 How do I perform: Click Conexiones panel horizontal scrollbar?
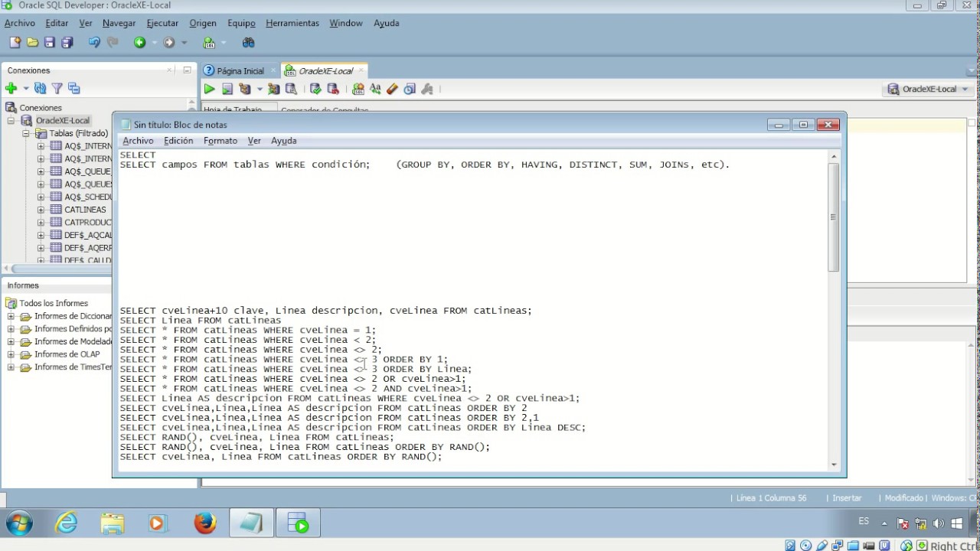click(x=61, y=269)
